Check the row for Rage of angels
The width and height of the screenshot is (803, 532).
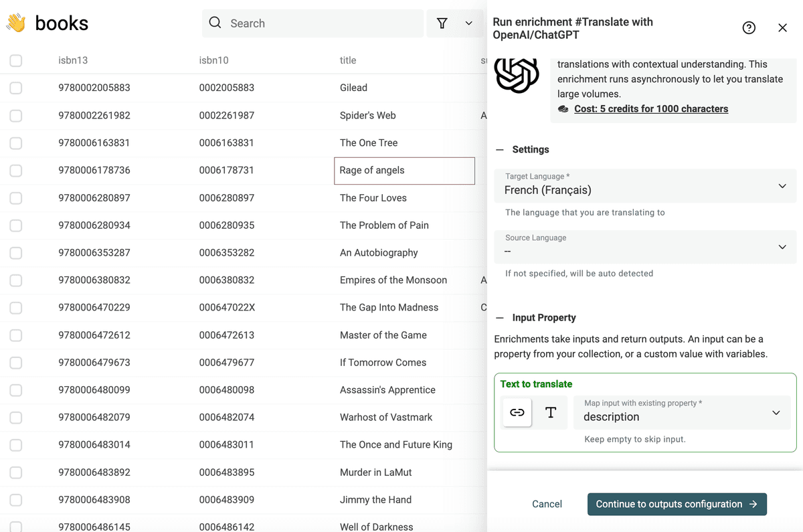coord(16,170)
